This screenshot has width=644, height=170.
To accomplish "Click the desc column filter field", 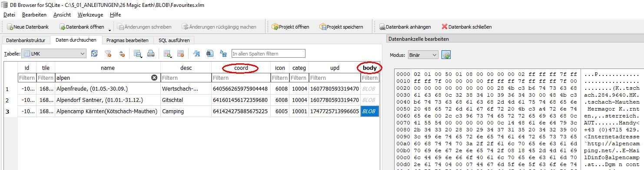I will [186, 78].
